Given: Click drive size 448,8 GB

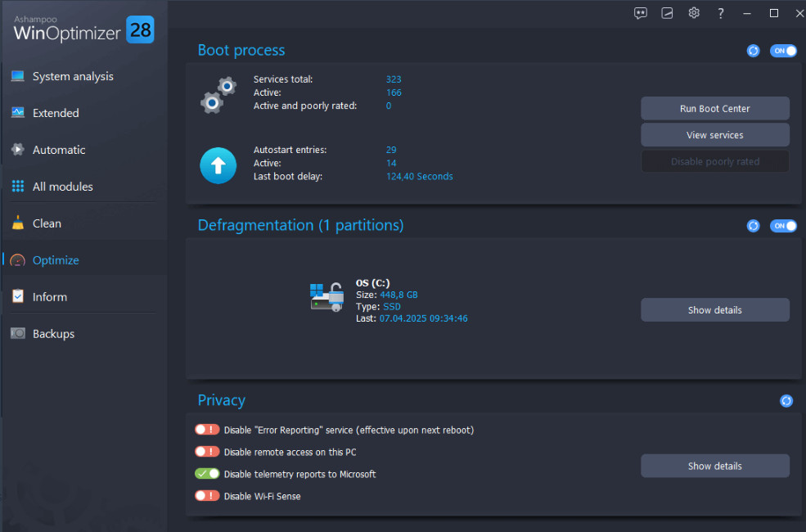Looking at the screenshot, I should pos(398,295).
